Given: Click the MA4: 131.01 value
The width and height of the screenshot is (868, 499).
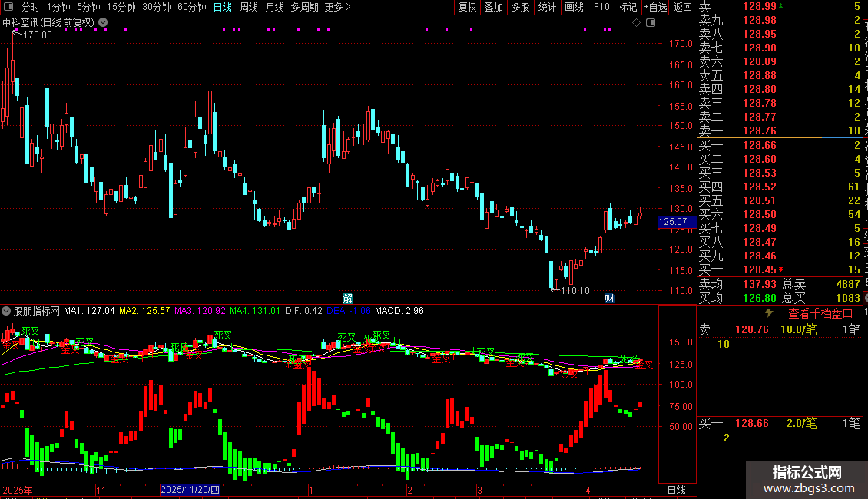Looking at the screenshot, I should 255,311.
